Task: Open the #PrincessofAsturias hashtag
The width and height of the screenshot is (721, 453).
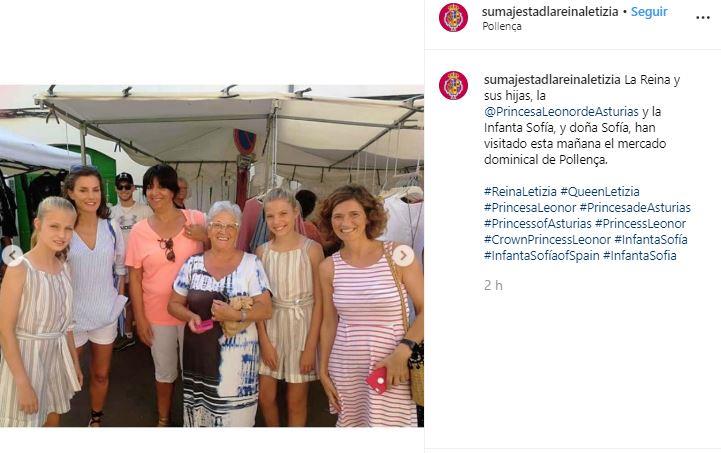Action: 538,224
